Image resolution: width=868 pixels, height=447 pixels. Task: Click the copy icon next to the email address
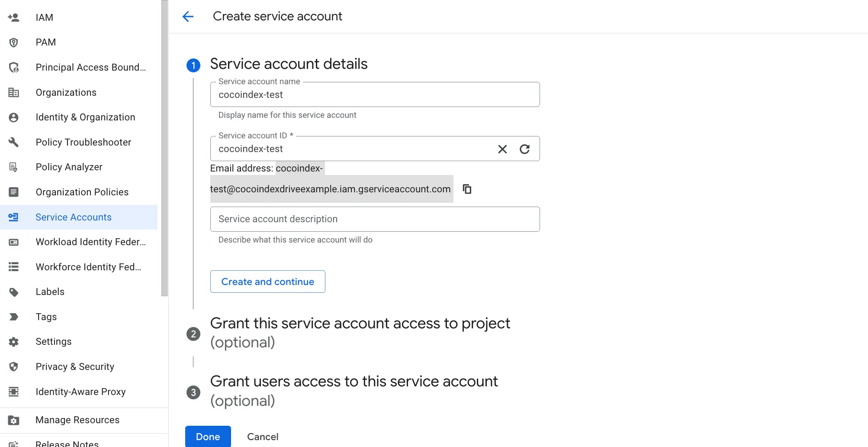[x=467, y=189]
